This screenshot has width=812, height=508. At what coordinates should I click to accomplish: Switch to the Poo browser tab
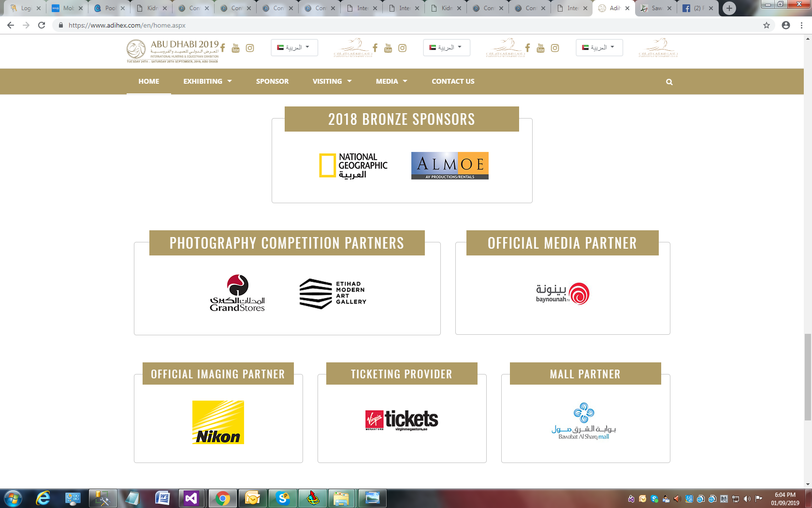pyautogui.click(x=108, y=8)
